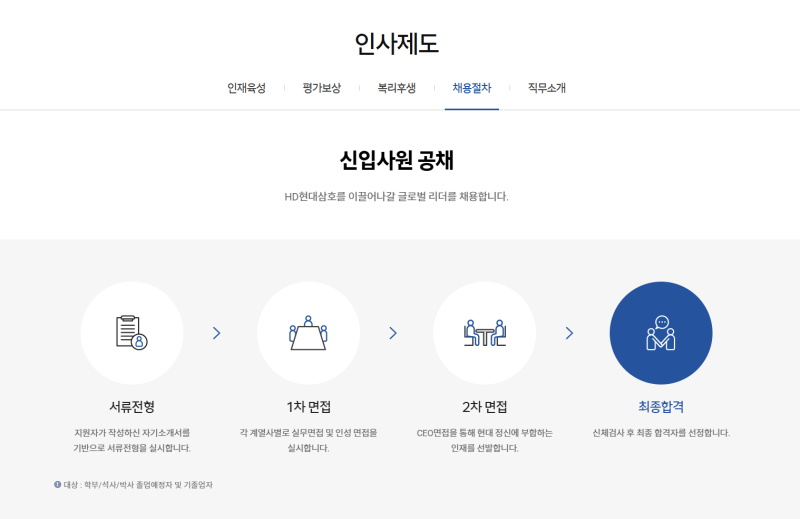The width and height of the screenshot is (800, 519).
Task: Click the 2차 면접 interview desk icon
Action: [x=485, y=332]
